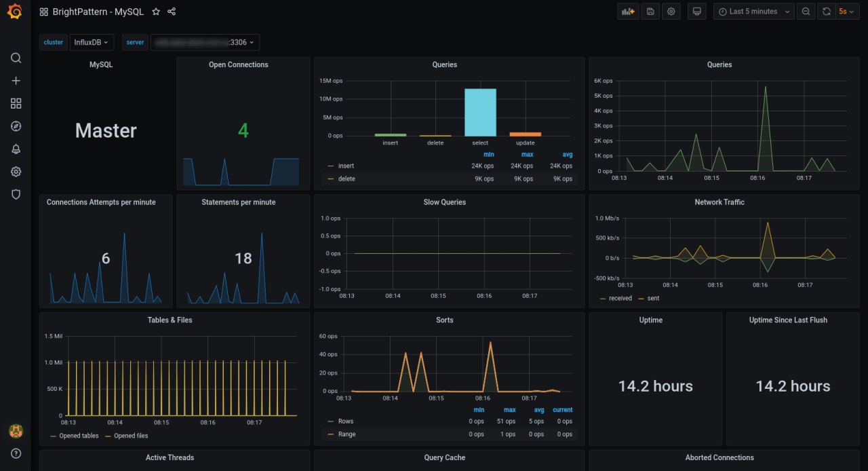868x471 pixels.
Task: Open the 5s refresh interval dropdown
Action: pyautogui.click(x=847, y=12)
